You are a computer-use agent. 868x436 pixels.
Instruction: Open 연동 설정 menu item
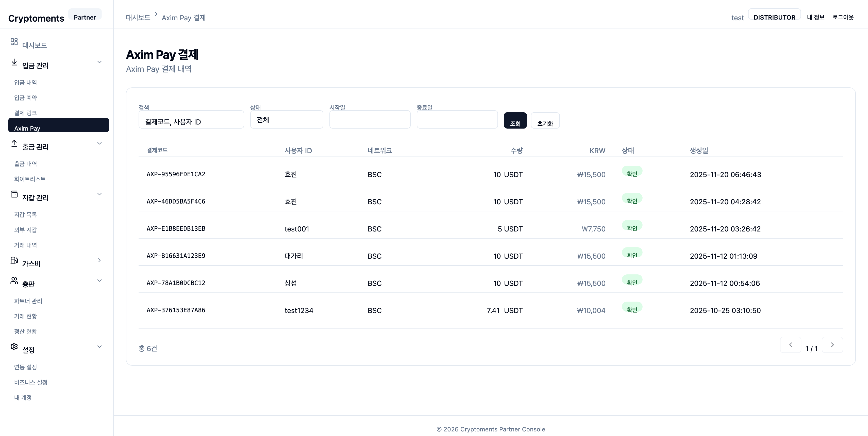[x=26, y=367]
